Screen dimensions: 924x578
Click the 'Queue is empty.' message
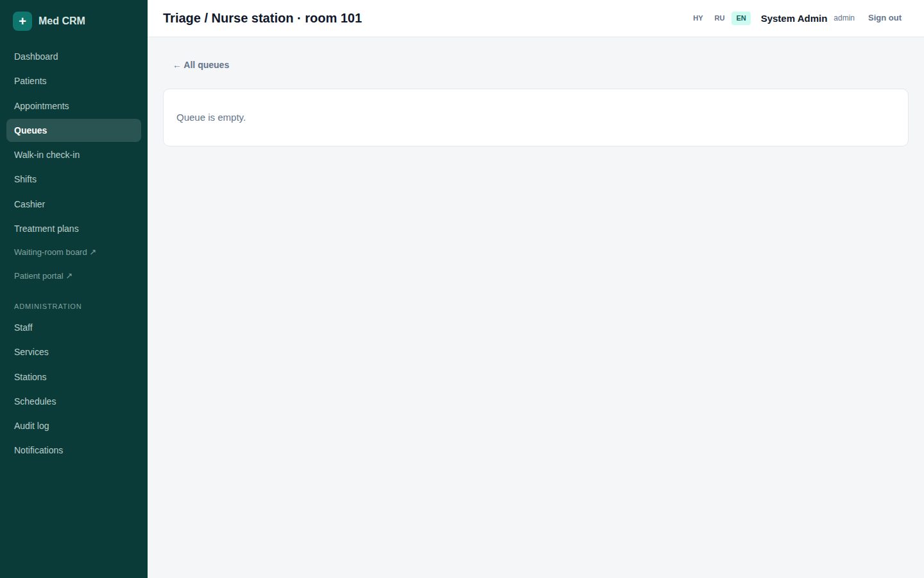pyautogui.click(x=211, y=118)
